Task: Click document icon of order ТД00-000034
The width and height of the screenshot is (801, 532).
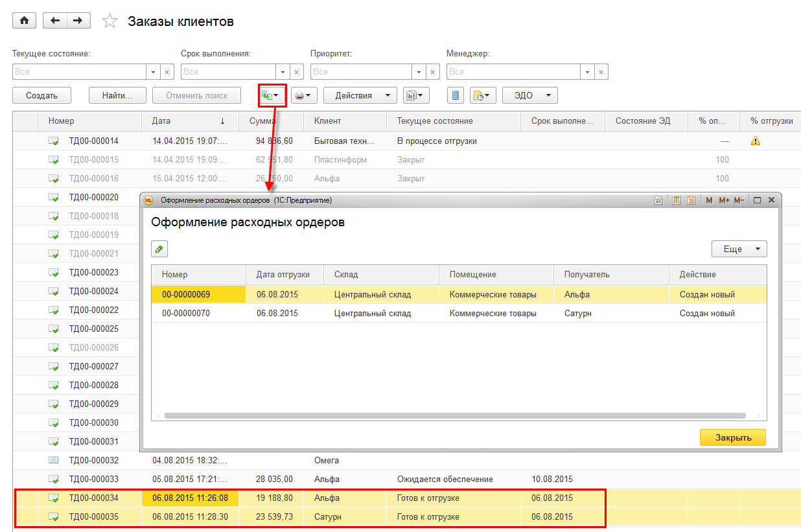Action: click(54, 498)
